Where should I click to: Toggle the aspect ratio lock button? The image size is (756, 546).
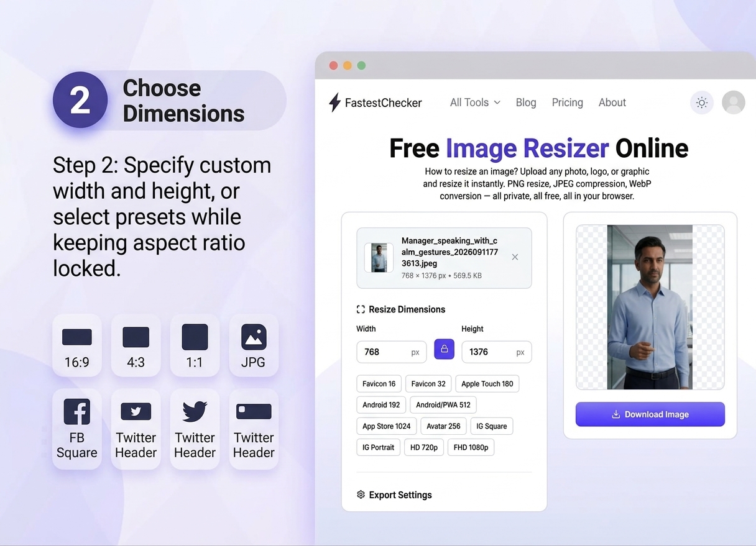coord(445,349)
